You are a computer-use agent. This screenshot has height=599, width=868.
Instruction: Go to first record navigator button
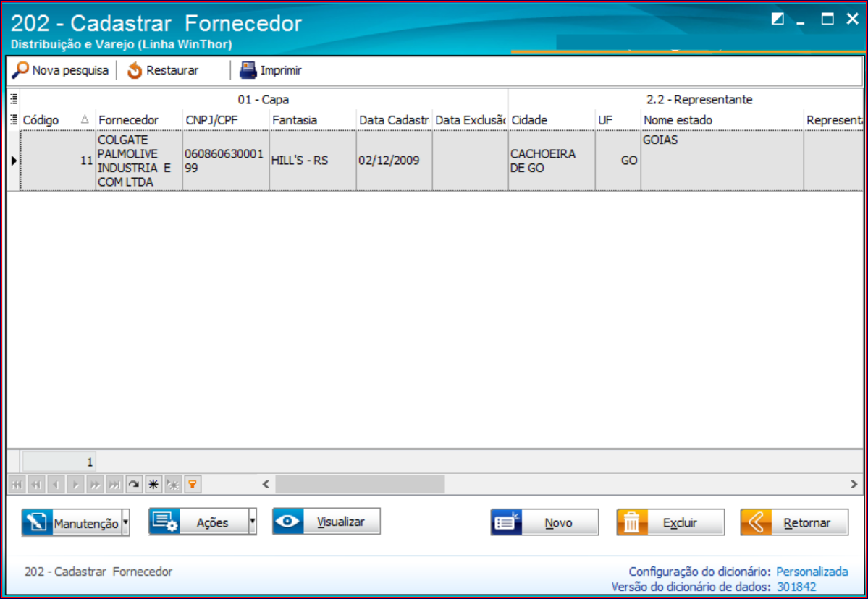(17, 485)
